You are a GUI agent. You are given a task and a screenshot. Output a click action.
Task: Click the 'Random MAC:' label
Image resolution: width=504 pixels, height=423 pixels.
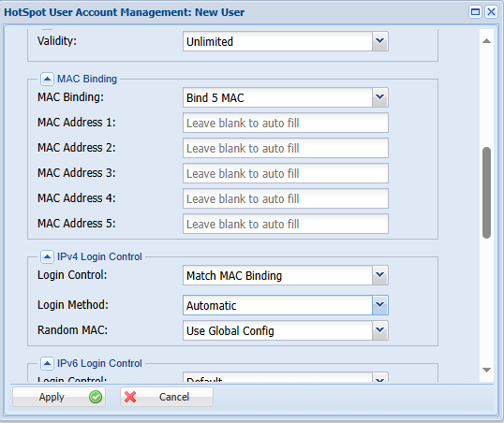click(x=73, y=330)
